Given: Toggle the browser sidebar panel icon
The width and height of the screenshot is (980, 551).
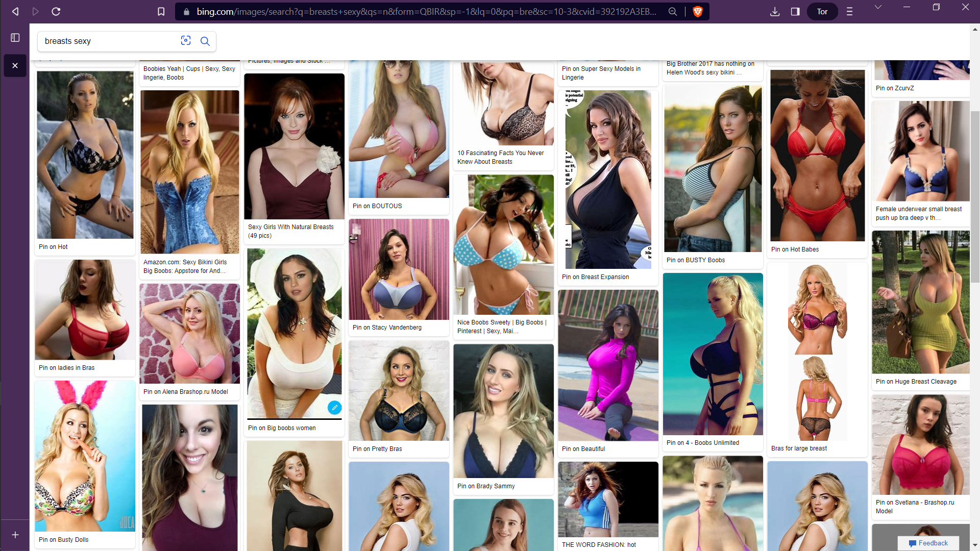Looking at the screenshot, I should click(795, 11).
